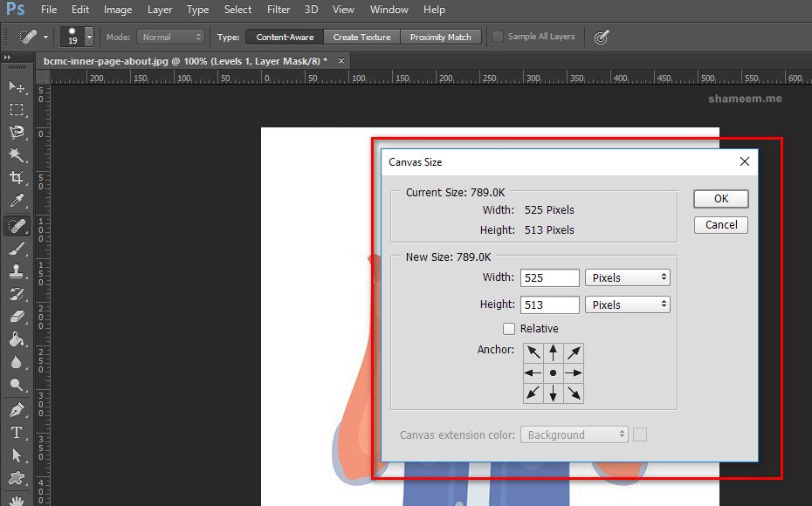
Task: Select the Pen tool
Action: 17,409
